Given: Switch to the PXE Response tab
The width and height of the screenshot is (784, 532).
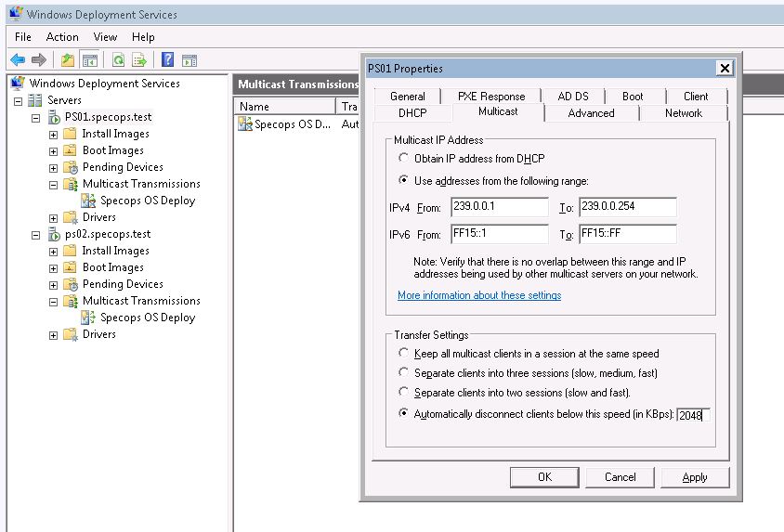Looking at the screenshot, I should (491, 97).
